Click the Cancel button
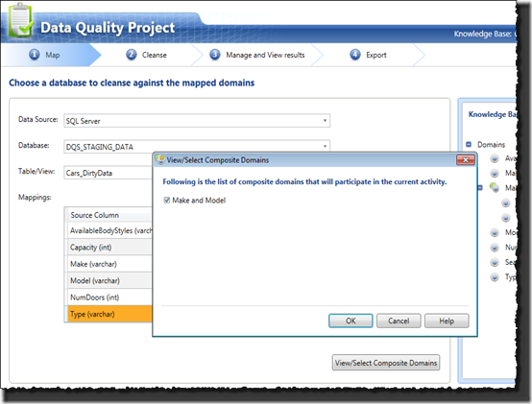This screenshot has height=404, width=532. [399, 321]
